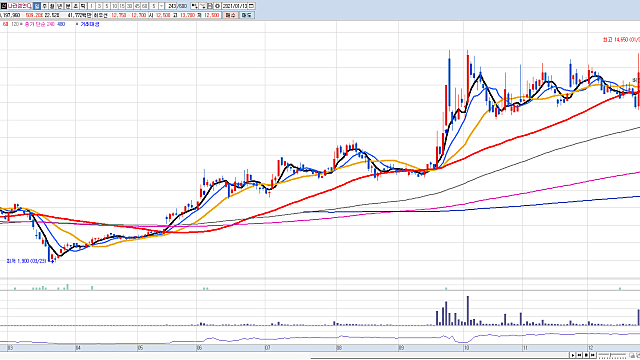Screen dimensions: 640x360
Task: Select the daily (일) chart period button
Action: 37,6
